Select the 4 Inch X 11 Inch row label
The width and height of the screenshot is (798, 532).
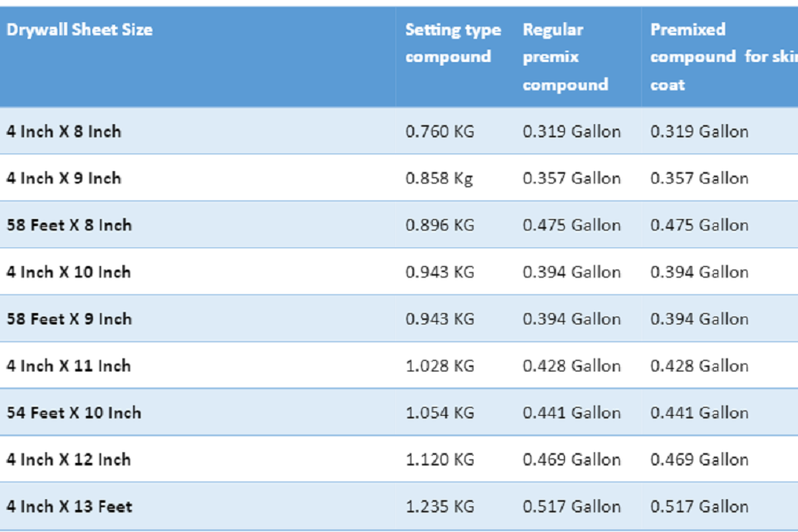tap(68, 365)
